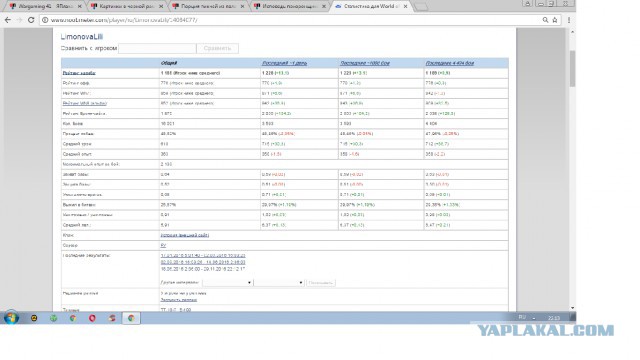This screenshot has width=640, height=360.
Task: Click the Кол. боев row label
Action: tap(73, 124)
